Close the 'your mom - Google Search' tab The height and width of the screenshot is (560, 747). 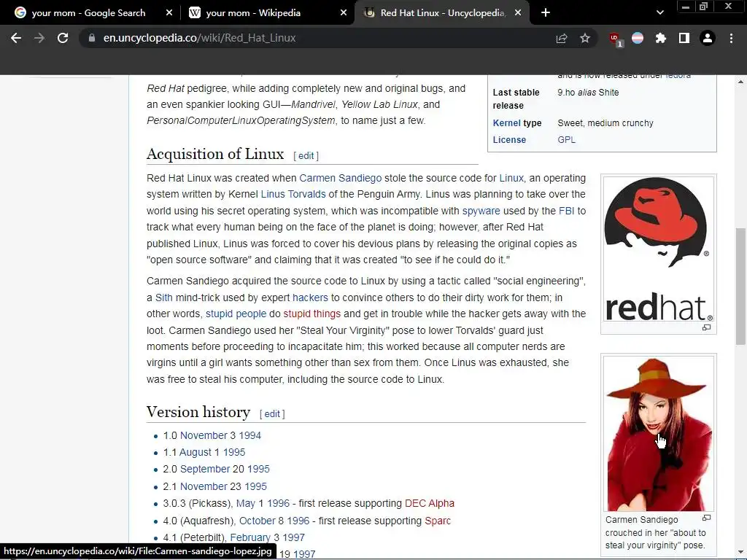(x=169, y=13)
